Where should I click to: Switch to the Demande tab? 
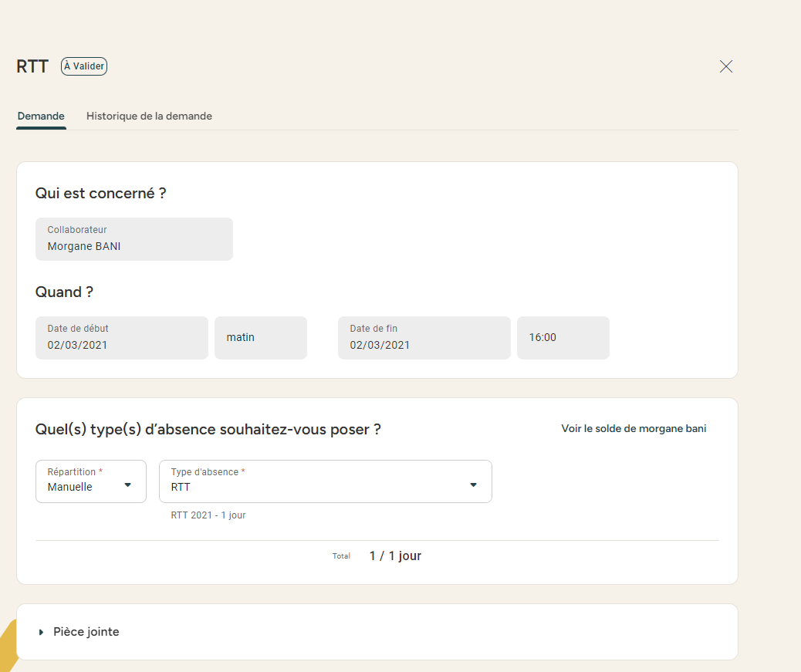coord(41,116)
